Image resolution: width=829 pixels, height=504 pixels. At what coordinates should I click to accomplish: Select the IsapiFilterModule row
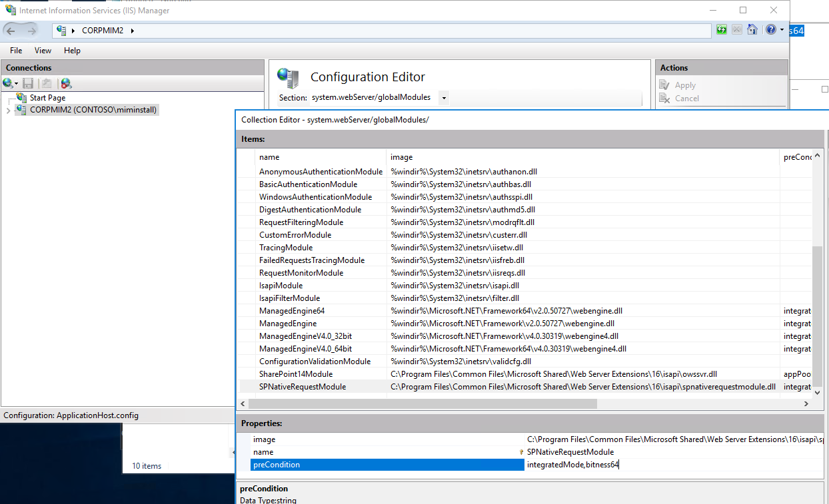click(x=525, y=298)
